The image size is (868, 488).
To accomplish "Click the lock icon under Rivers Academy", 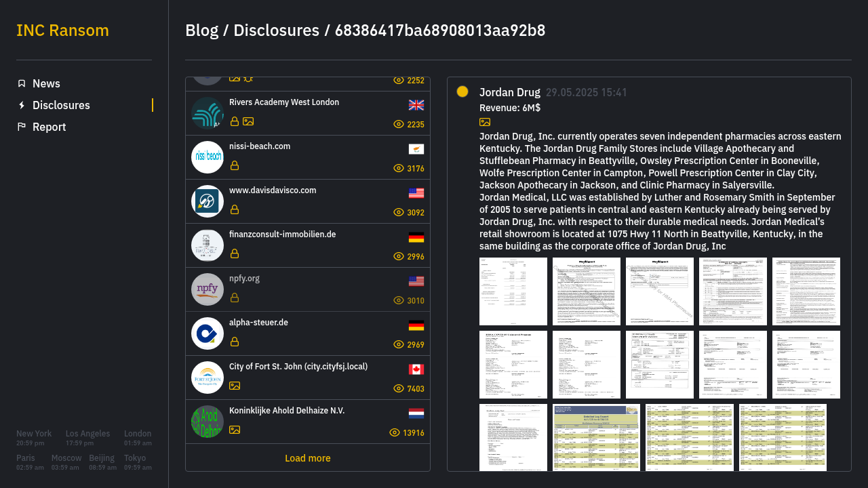I will tap(235, 121).
